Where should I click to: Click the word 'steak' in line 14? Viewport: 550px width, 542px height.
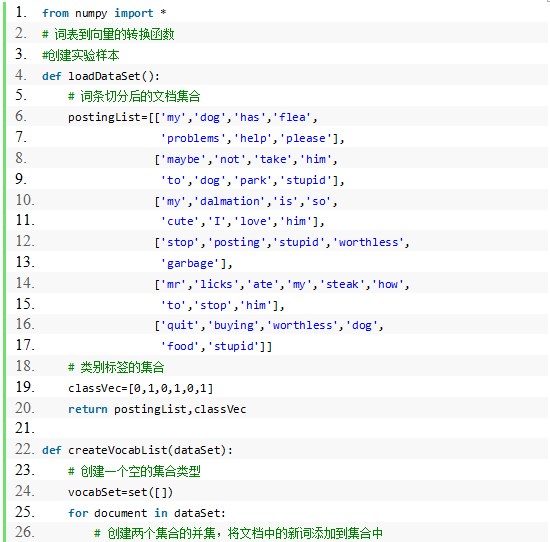[342, 284]
